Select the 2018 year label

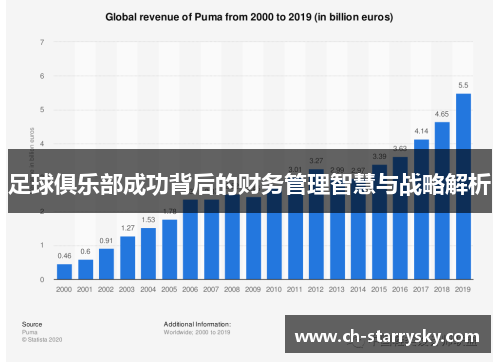click(442, 289)
